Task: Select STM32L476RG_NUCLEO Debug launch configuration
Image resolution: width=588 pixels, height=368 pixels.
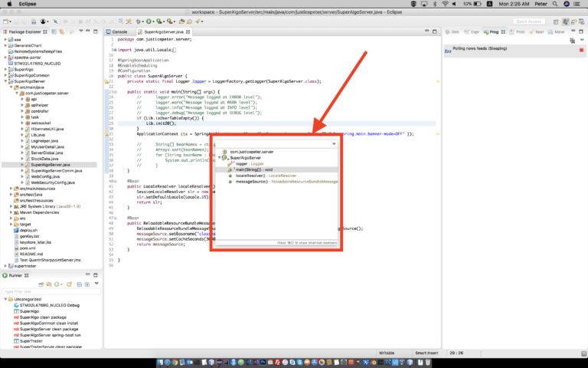Action: click(x=50, y=305)
